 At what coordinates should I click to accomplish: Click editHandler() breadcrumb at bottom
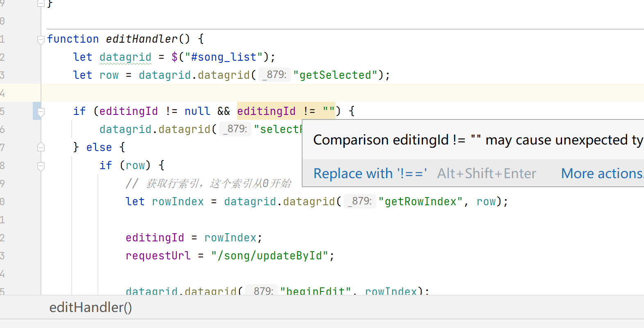(x=91, y=307)
